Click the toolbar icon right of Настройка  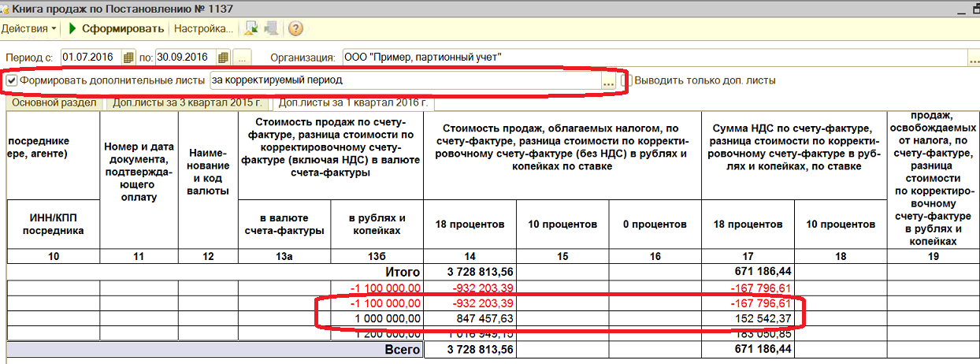[251, 29]
